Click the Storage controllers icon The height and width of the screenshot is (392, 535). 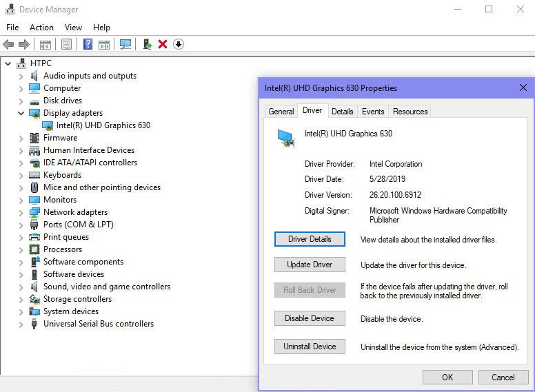point(34,299)
